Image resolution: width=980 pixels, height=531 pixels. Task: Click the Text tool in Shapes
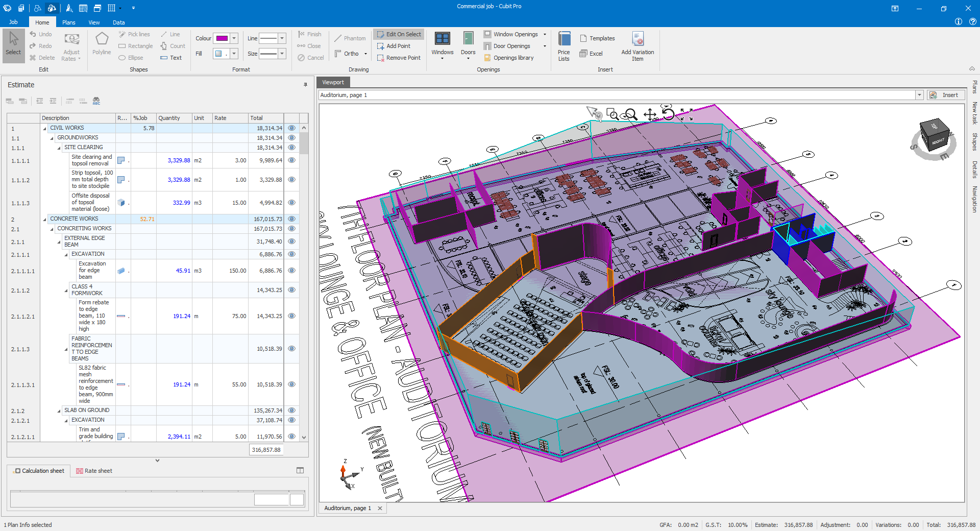pos(171,57)
